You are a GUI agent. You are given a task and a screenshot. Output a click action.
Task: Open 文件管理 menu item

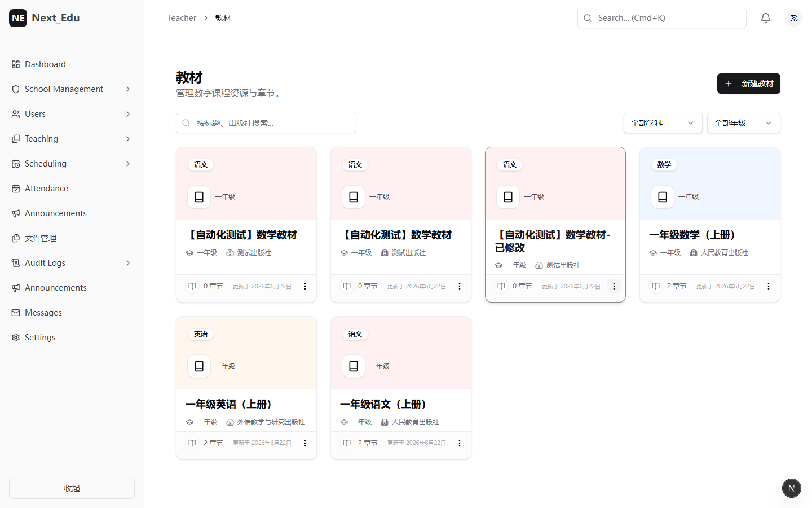pos(72,238)
